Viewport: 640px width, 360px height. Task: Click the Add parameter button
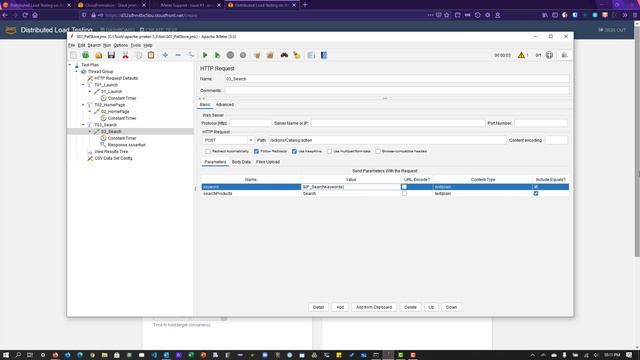(340, 307)
